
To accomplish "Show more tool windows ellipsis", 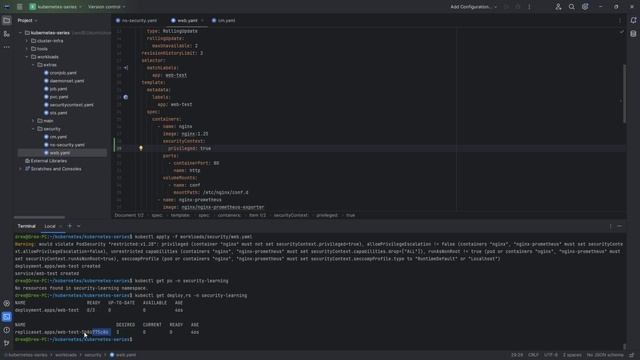I will [7, 47].
